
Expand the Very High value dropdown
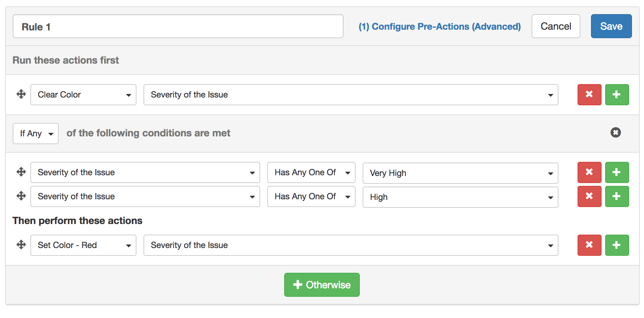pos(460,173)
